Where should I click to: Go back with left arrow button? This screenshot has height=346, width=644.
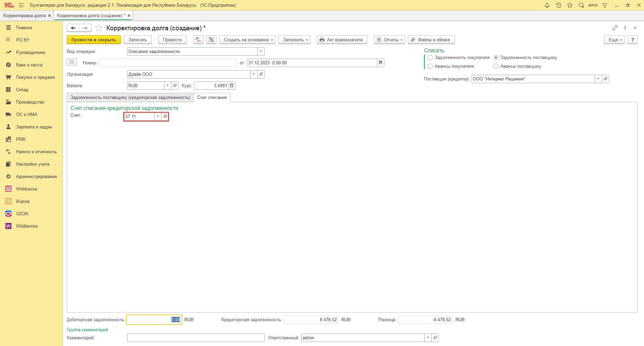[x=73, y=28]
